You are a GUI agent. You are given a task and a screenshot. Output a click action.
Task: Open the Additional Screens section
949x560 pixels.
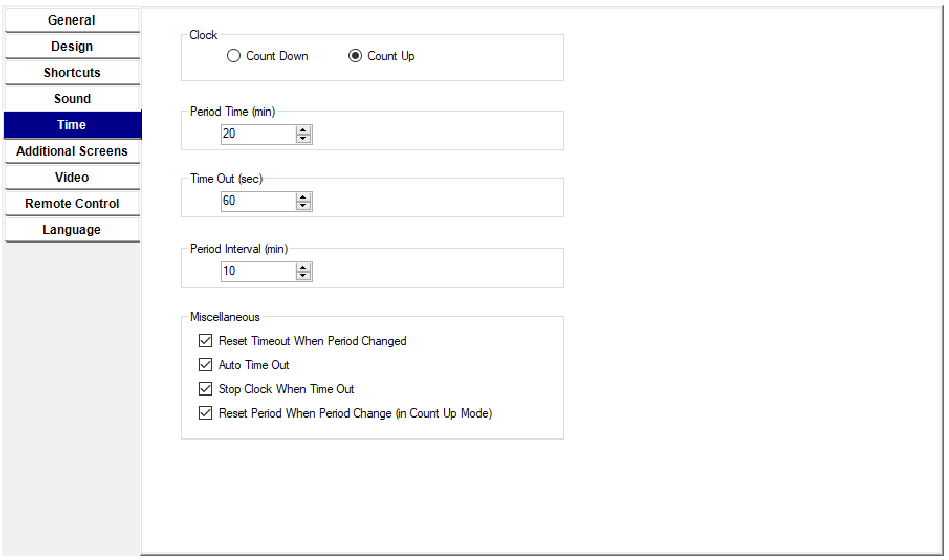point(72,151)
